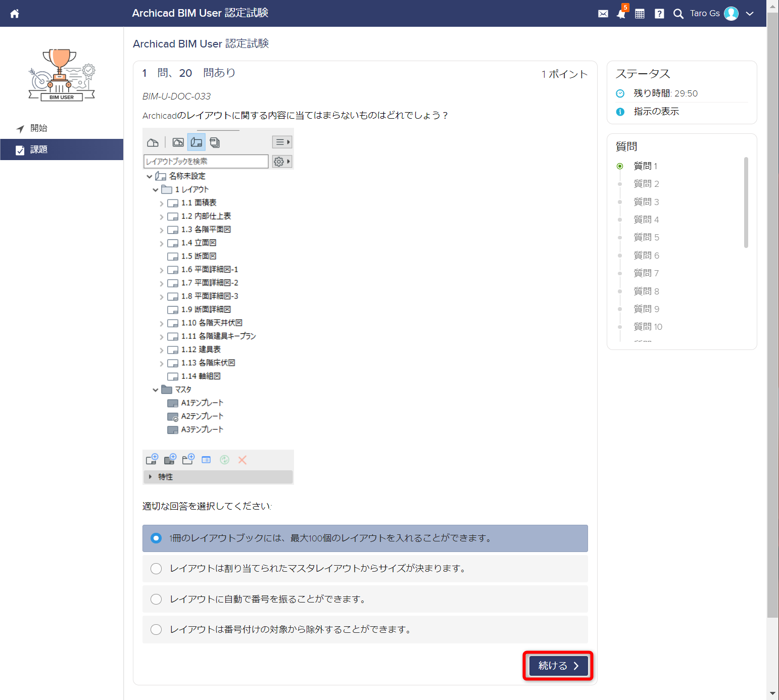Click the orange delete X icon

coord(242,460)
